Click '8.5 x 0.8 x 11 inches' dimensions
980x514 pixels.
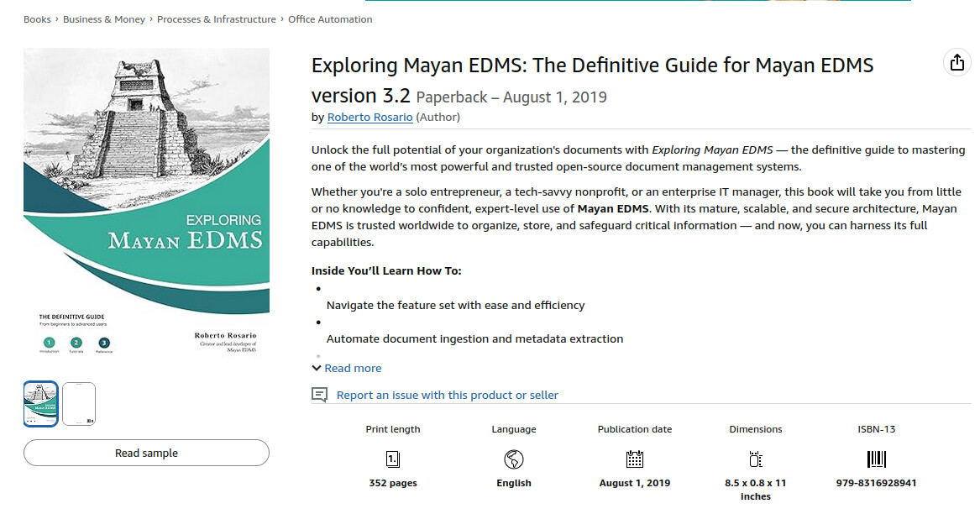pos(756,490)
